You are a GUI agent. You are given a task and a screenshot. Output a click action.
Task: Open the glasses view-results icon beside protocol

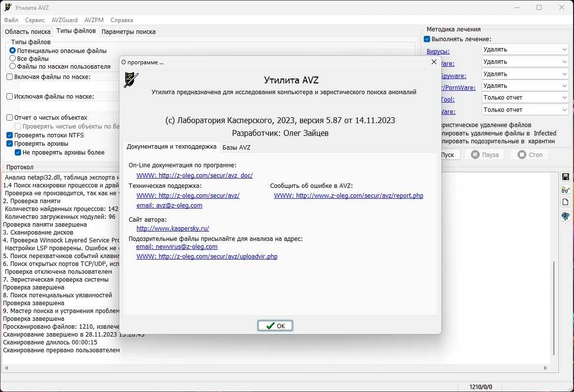click(x=565, y=189)
